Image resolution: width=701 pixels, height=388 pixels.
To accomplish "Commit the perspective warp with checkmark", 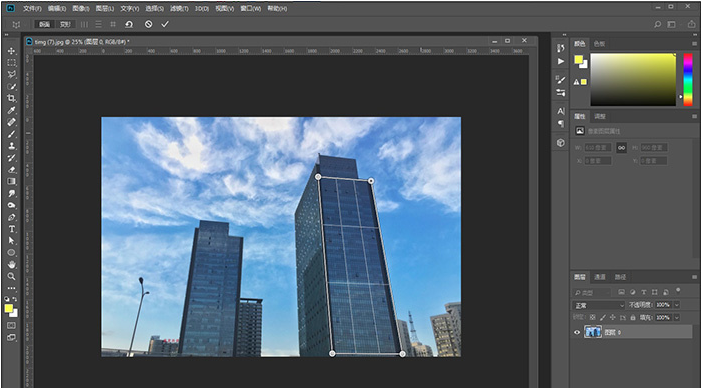I will click(165, 25).
